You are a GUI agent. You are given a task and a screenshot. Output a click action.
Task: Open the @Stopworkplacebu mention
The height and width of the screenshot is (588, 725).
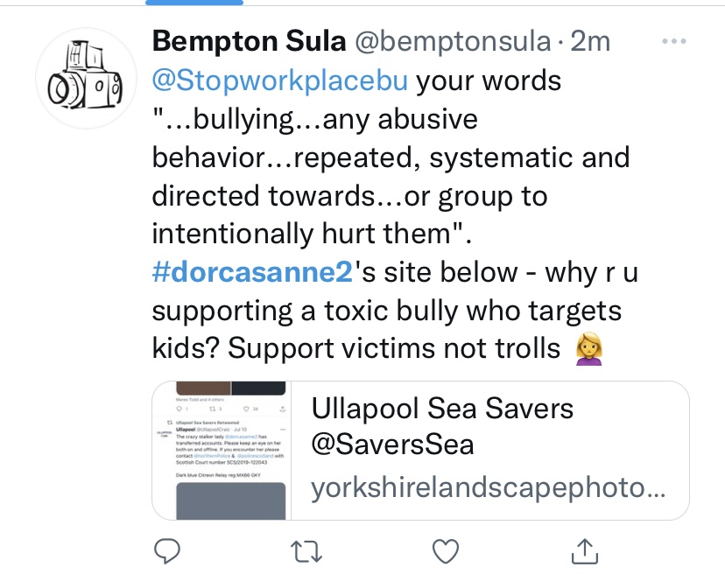pyautogui.click(x=279, y=81)
